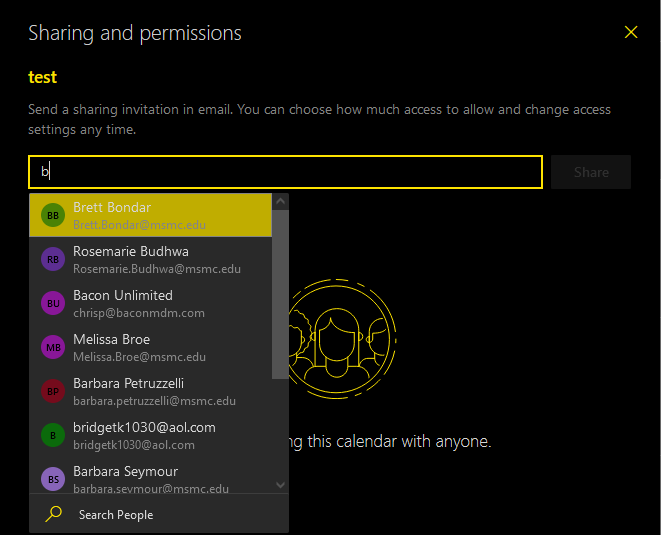The height and width of the screenshot is (535, 661).
Task: Click the BP avatar for Barbara Petruzzelli
Action: click(53, 391)
